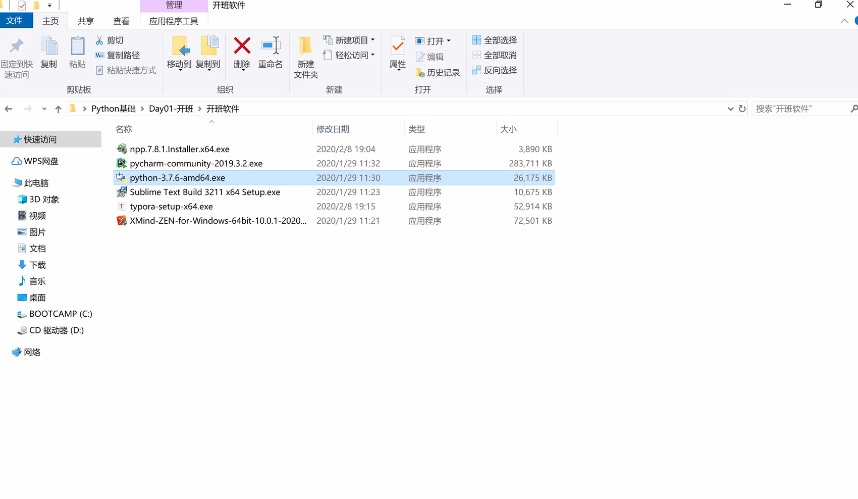Switch to the Share tab
Screen dimensions: 858x499
point(85,21)
